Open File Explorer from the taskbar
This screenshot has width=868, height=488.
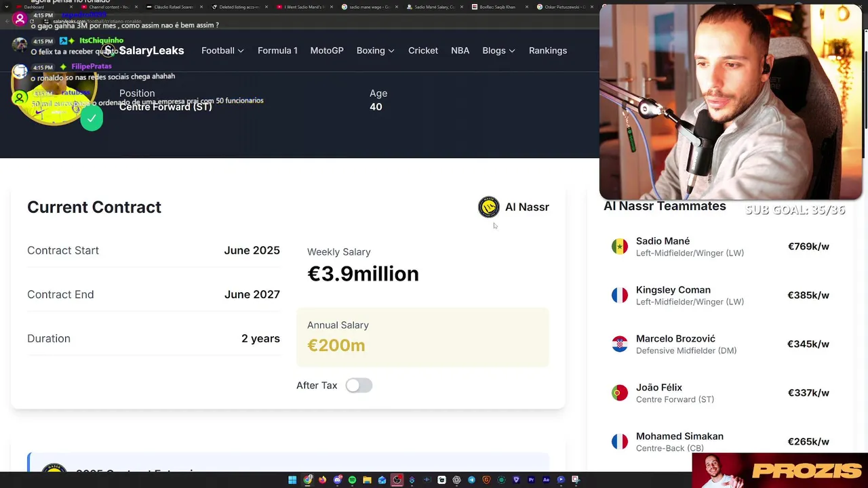coord(367,480)
